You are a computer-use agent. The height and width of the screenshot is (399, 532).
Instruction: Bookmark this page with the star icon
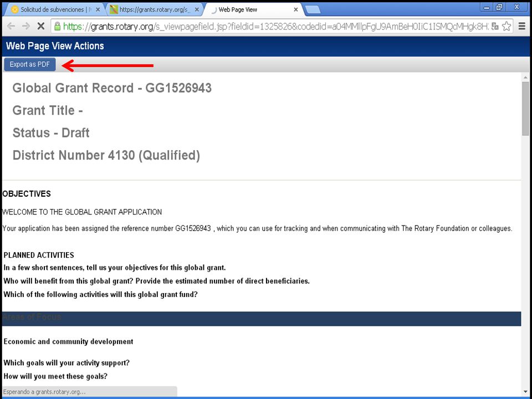pyautogui.click(x=506, y=26)
